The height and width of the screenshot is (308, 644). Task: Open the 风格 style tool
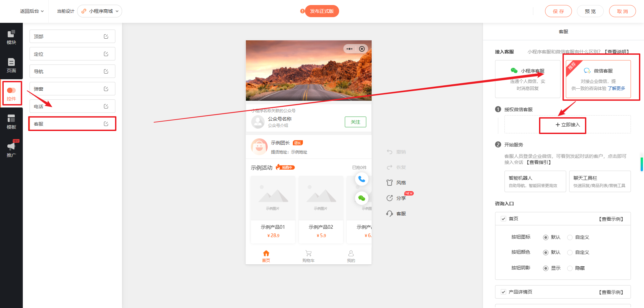(x=396, y=183)
